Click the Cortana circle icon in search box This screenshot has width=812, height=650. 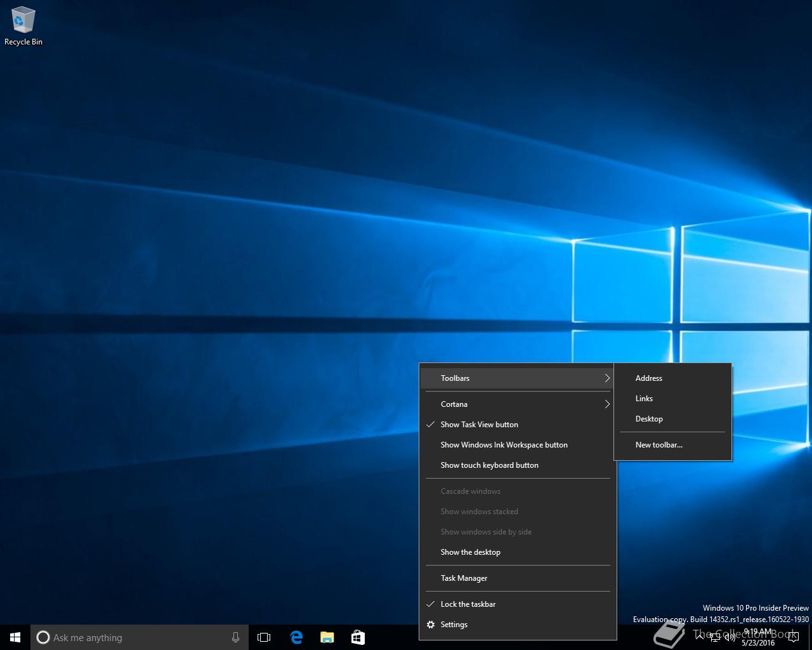click(x=43, y=637)
